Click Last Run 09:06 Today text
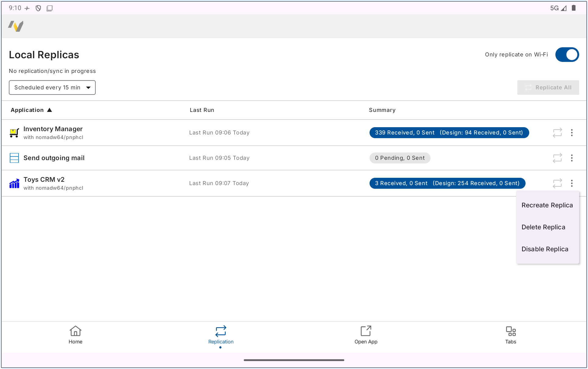The width and height of the screenshot is (588, 369). (219, 133)
